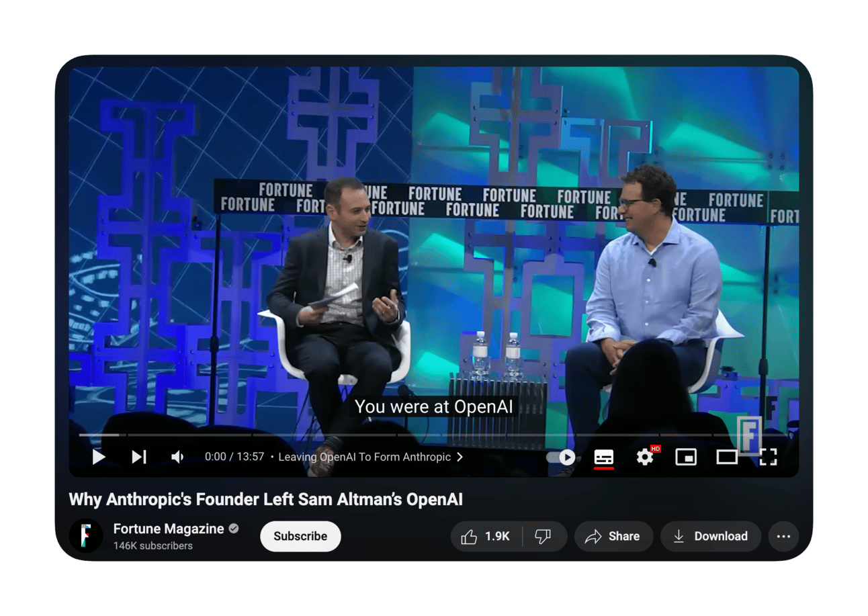Screen dimensions: 868x616
Task: Click the '146K subscribers' text
Action: pos(153,545)
